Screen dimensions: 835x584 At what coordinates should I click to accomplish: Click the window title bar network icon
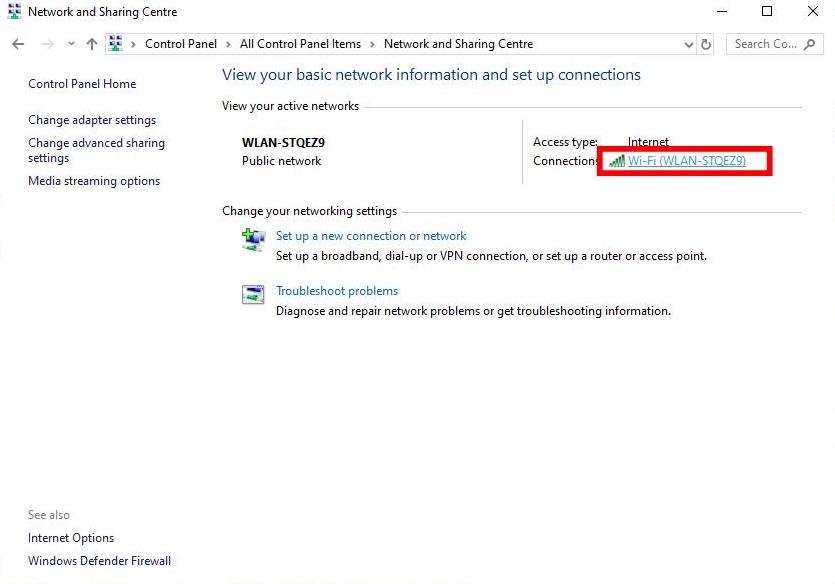[x=14, y=11]
